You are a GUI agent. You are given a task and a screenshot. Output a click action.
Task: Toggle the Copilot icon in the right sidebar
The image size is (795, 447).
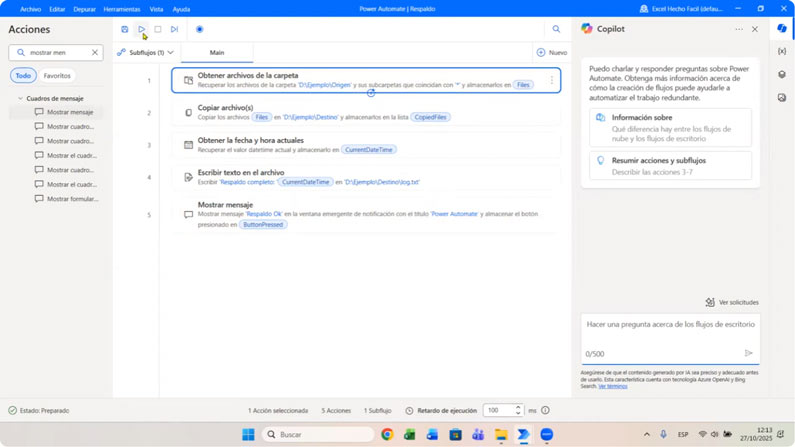782,29
